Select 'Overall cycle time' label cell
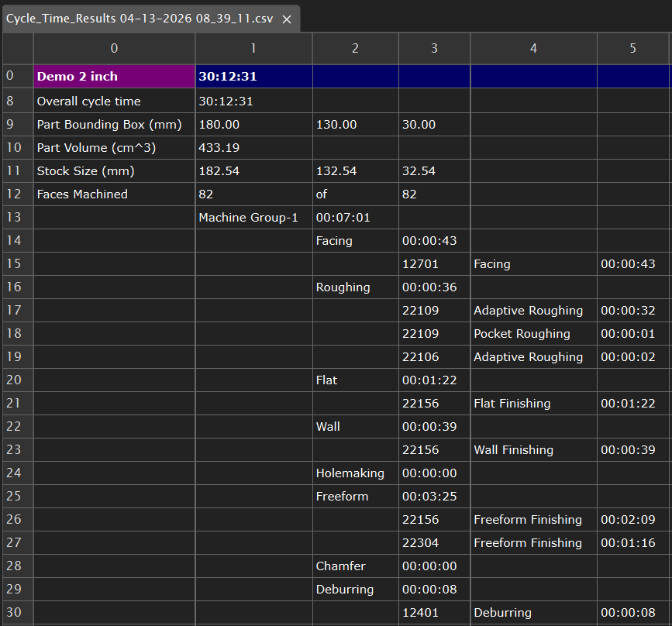The height and width of the screenshot is (626, 672). pos(114,101)
